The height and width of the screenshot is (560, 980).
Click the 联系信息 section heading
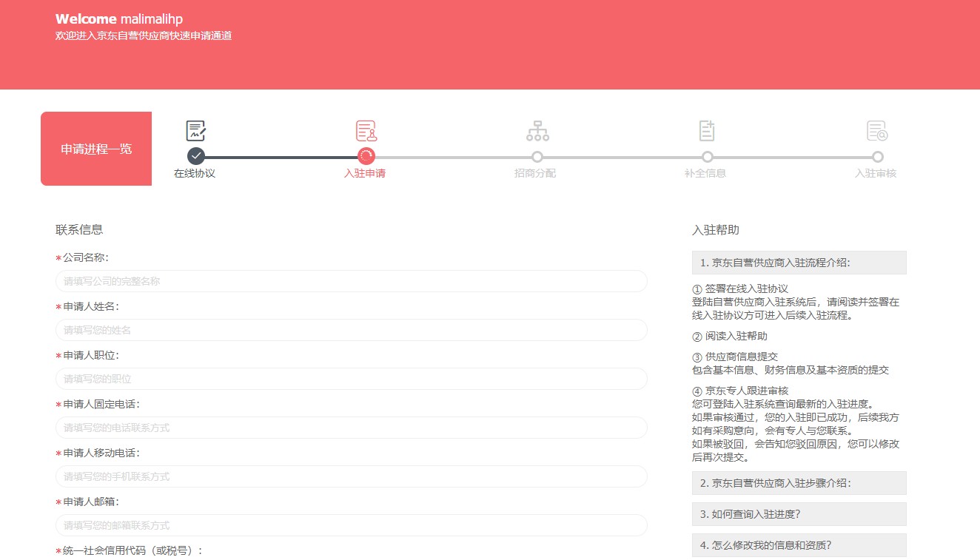click(x=79, y=229)
